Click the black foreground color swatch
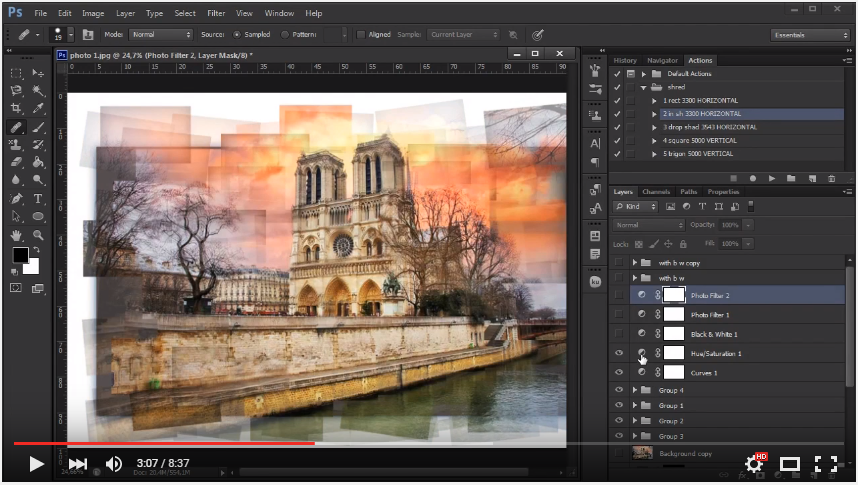 20,255
